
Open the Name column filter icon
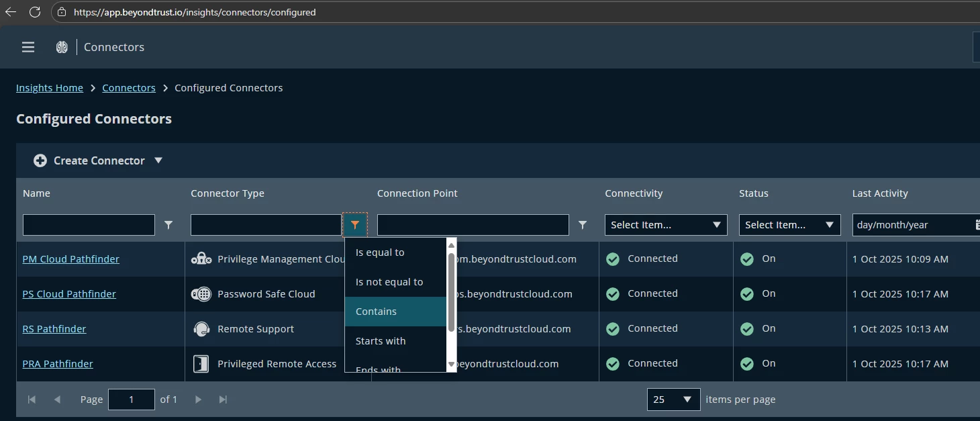pyautogui.click(x=168, y=225)
